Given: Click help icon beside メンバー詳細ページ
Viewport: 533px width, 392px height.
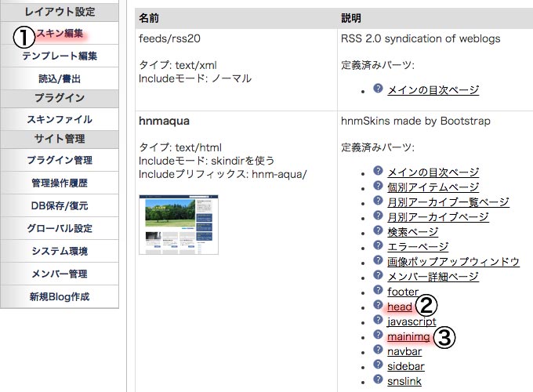Looking at the screenshot, I should 378,275.
